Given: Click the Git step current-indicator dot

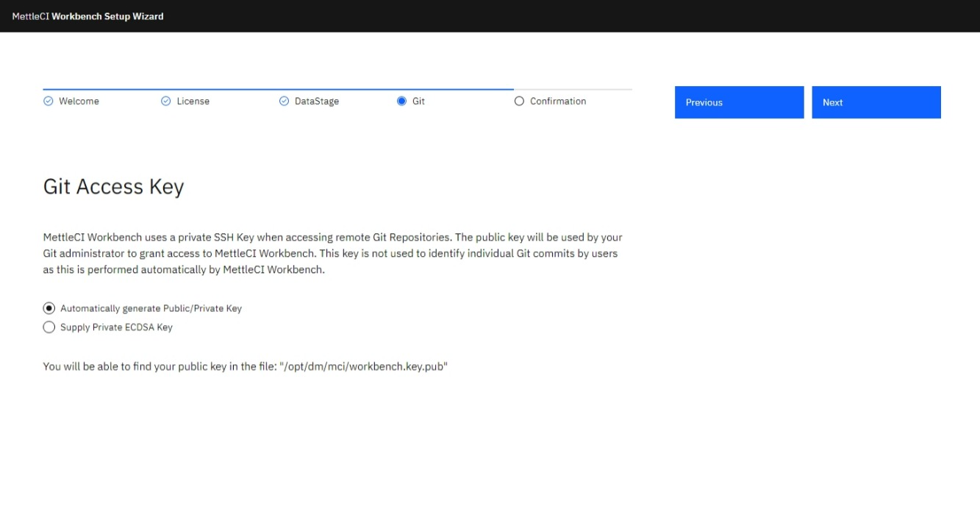Looking at the screenshot, I should click(401, 102).
